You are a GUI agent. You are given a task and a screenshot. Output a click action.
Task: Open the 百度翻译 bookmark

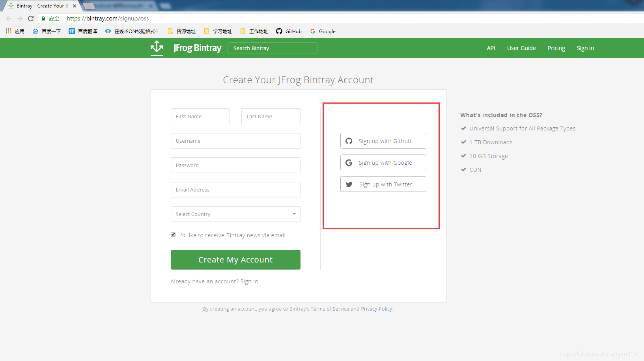click(x=83, y=31)
